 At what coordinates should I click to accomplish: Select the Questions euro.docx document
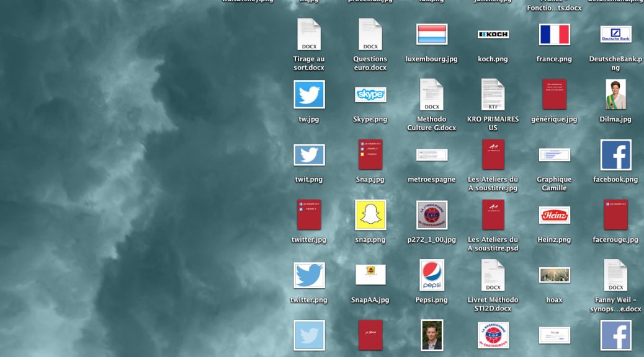pos(370,35)
